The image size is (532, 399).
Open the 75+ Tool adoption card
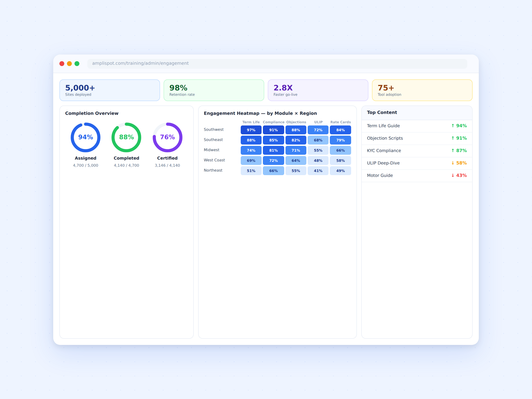click(x=422, y=90)
